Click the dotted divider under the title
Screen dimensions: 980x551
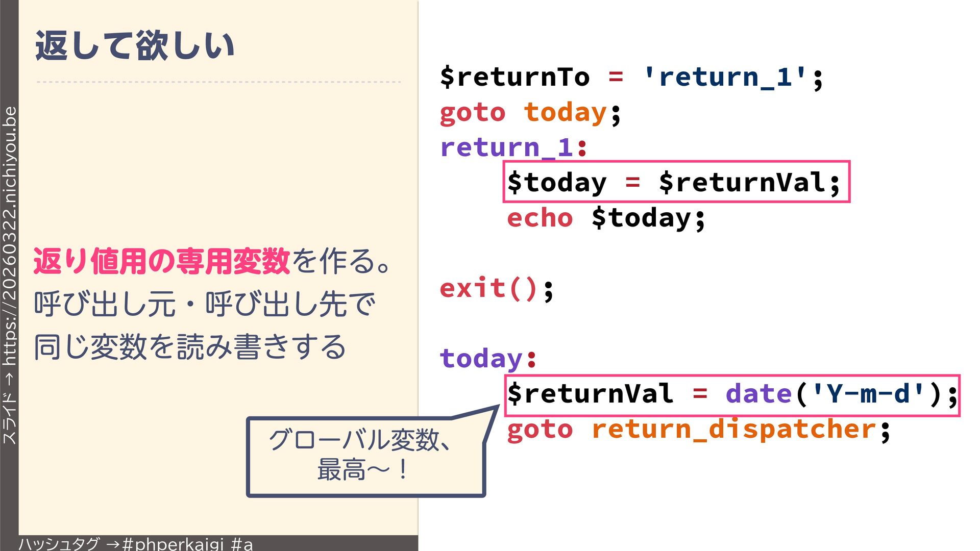pyautogui.click(x=218, y=82)
